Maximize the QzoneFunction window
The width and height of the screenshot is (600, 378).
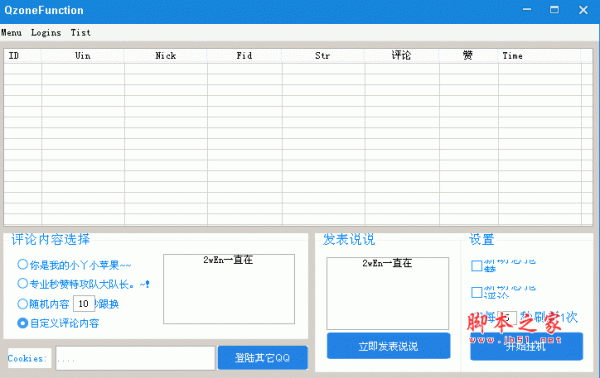[x=554, y=10]
